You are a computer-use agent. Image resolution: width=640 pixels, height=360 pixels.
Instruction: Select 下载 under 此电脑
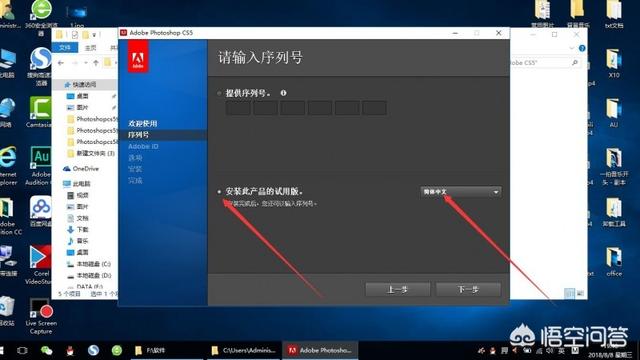click(78, 229)
